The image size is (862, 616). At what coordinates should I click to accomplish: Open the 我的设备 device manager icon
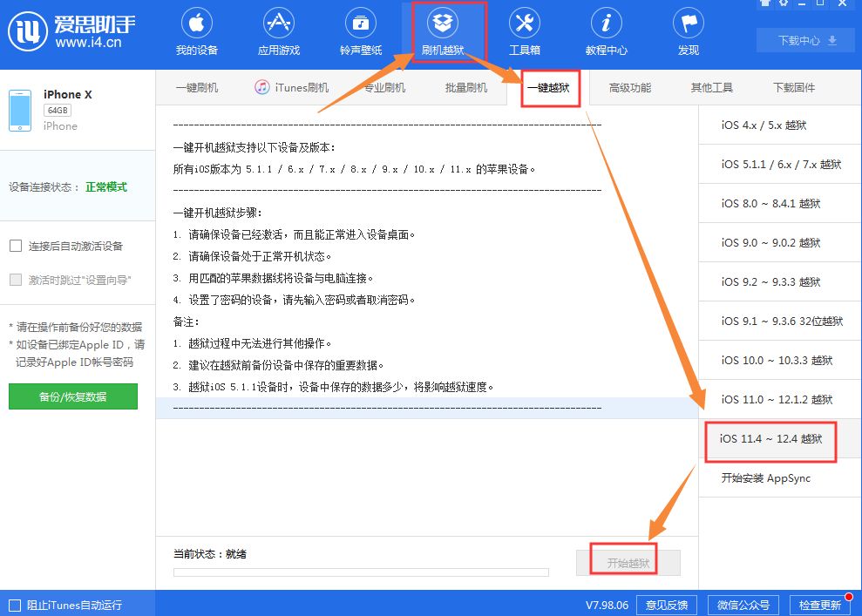(x=196, y=26)
